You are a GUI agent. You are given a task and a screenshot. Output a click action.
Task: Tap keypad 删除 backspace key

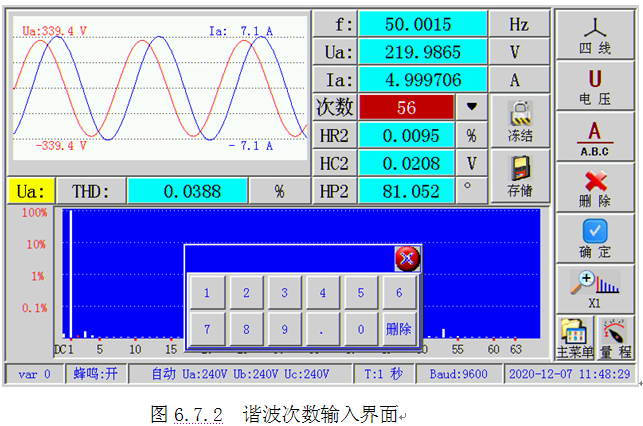pos(399,329)
